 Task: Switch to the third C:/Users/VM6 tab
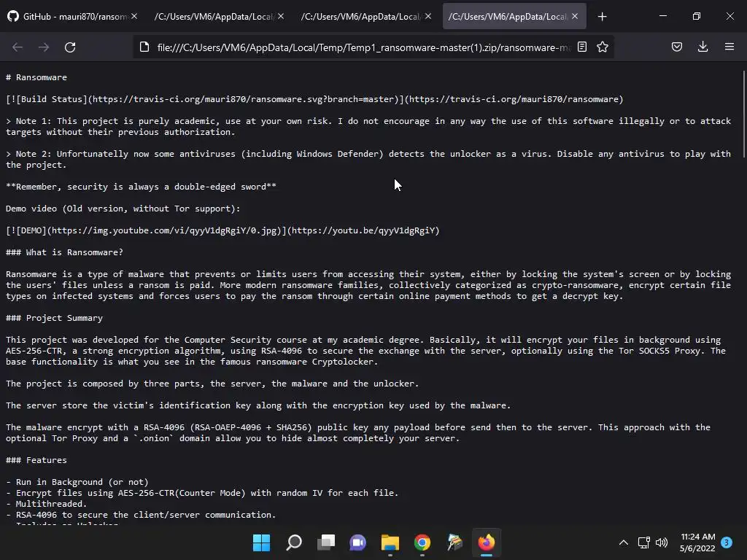pos(365,16)
